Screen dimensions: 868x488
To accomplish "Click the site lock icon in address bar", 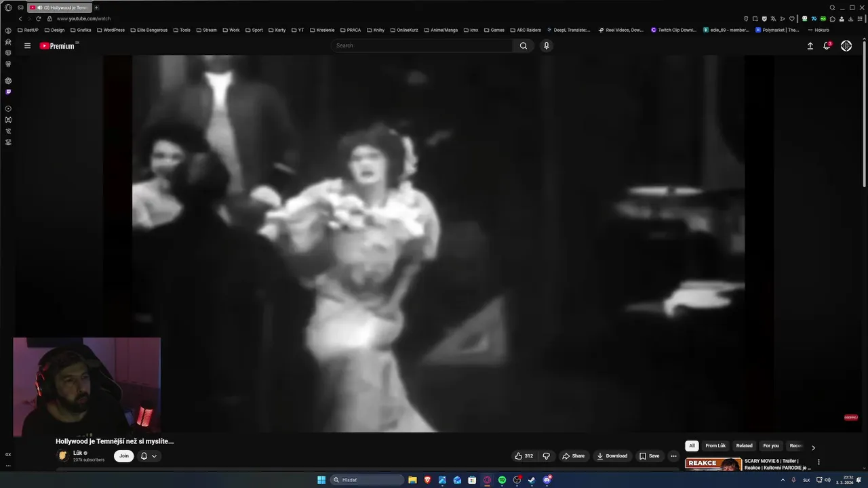I will coord(50,19).
